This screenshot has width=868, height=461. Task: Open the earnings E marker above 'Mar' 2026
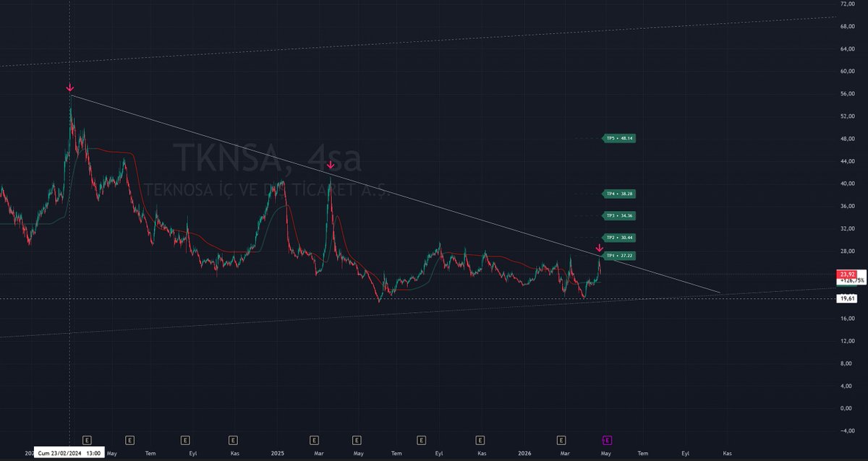click(x=561, y=439)
